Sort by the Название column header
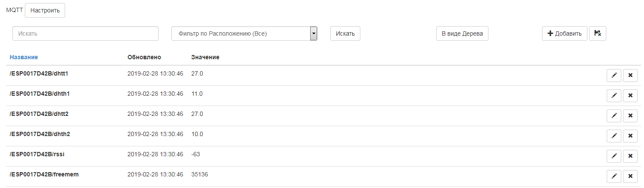This screenshot has height=188, width=644. pyautogui.click(x=24, y=57)
